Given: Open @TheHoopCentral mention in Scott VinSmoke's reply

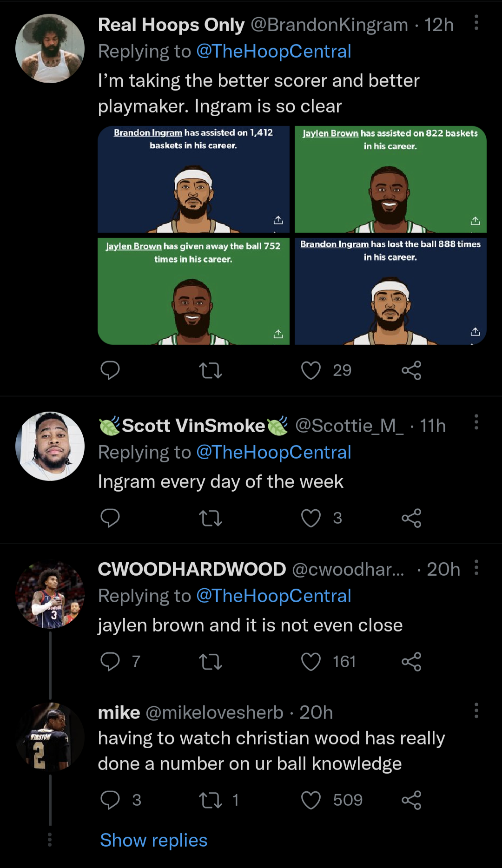Looking at the screenshot, I should point(273,453).
